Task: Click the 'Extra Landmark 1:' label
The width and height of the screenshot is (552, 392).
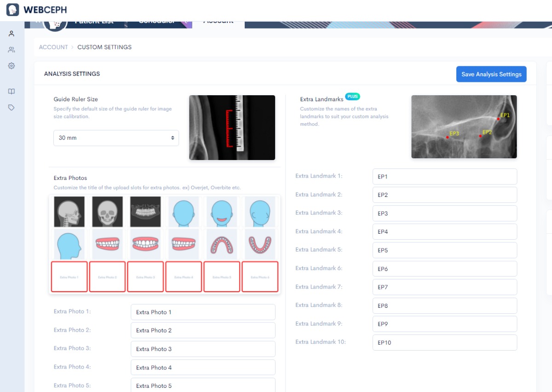Action: coord(319,176)
